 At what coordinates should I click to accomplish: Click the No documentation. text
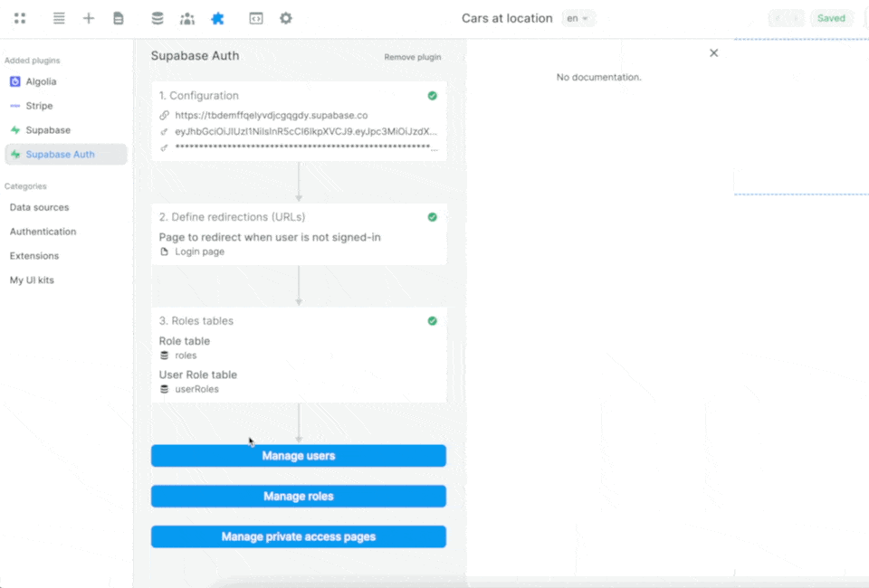click(598, 77)
